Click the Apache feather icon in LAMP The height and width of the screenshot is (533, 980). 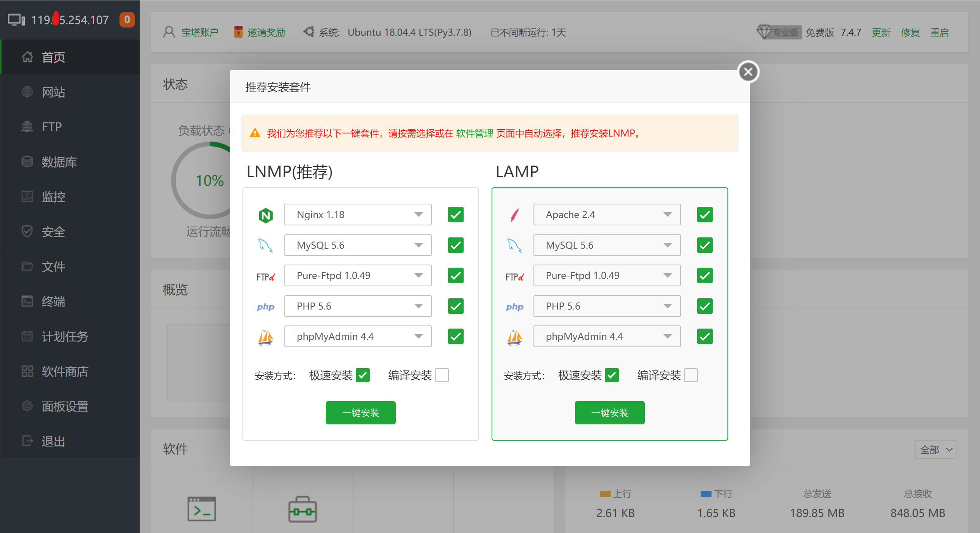point(515,215)
